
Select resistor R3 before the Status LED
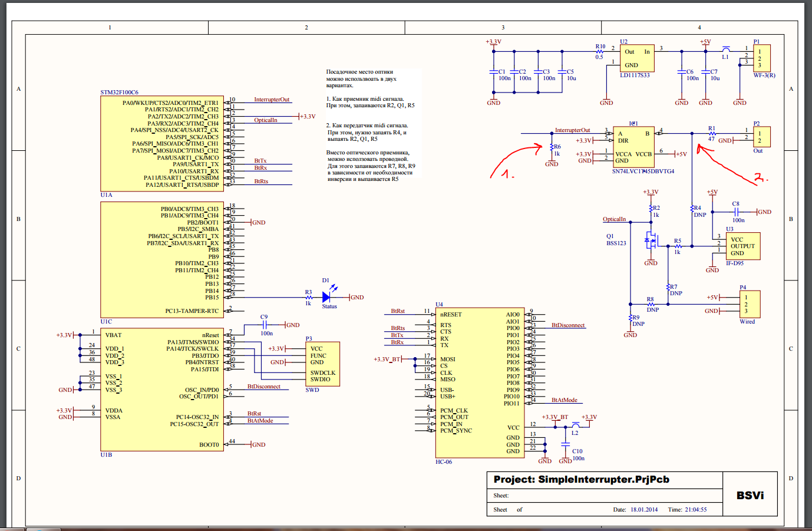[308, 298]
